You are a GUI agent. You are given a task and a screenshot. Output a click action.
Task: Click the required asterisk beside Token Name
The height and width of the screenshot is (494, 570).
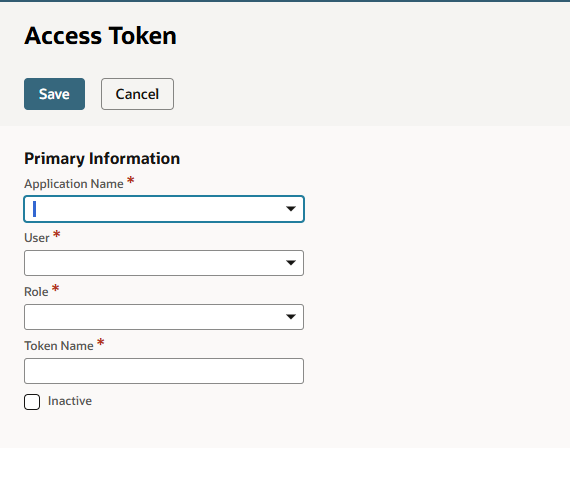(101, 342)
